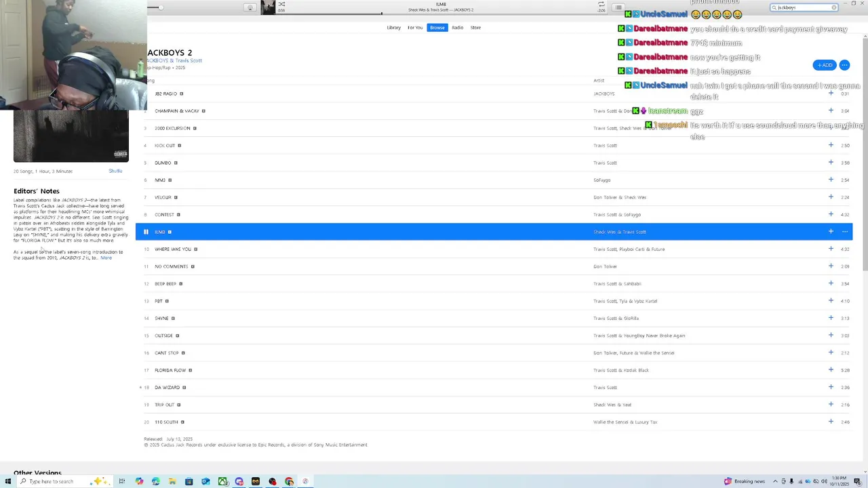Screen dimensions: 868x488
Task: Adjust the volume slider
Action: [x=159, y=7]
